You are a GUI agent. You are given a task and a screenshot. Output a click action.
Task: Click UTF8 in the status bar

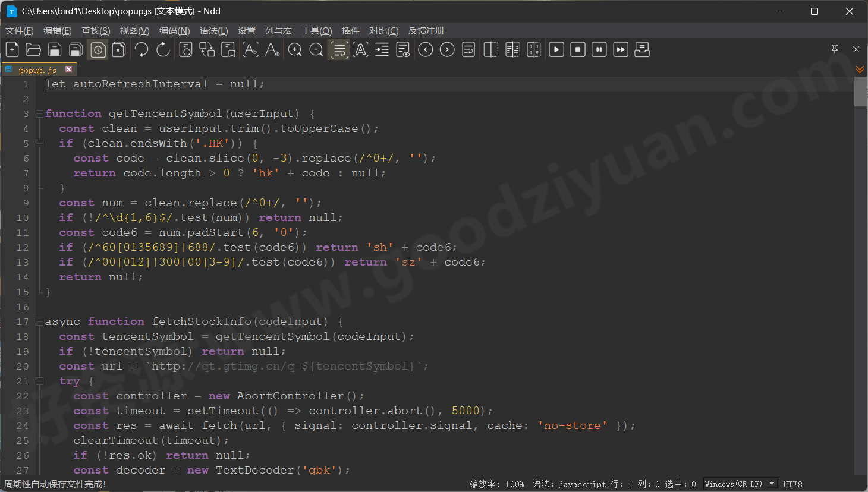click(x=792, y=484)
